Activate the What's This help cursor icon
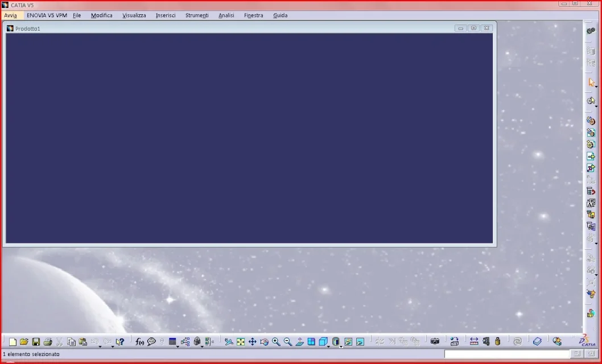Image resolution: width=602 pixels, height=364 pixels. (x=120, y=341)
